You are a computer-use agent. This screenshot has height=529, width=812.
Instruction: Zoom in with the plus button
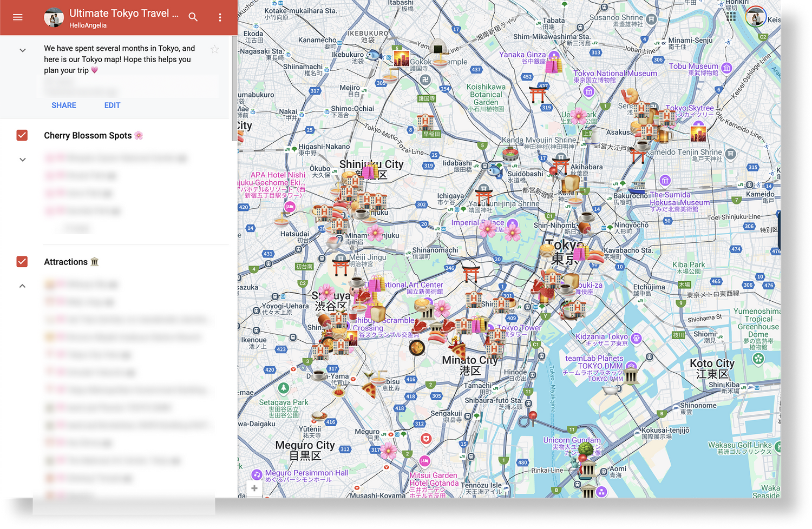click(x=254, y=488)
